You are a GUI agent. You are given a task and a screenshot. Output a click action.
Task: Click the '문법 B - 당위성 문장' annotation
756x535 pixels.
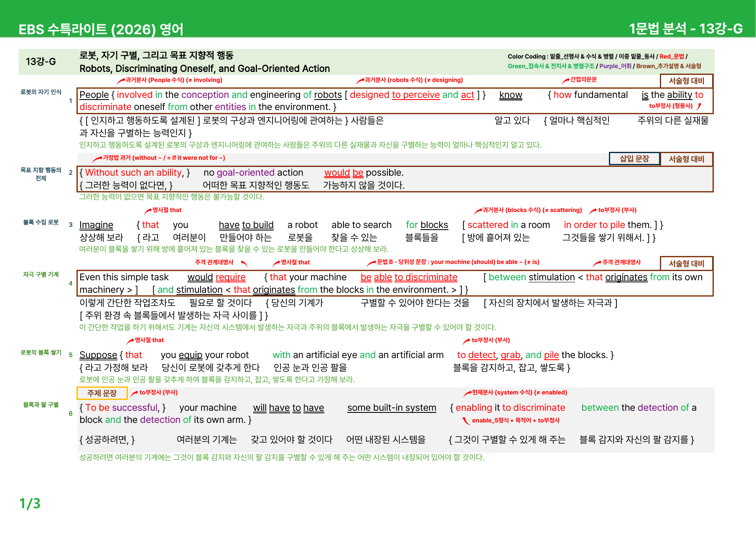458,262
